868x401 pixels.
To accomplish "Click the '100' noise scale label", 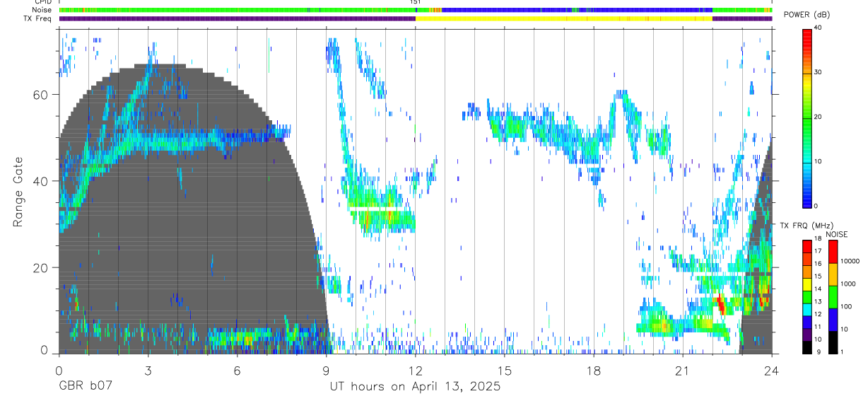I will click(x=847, y=306).
